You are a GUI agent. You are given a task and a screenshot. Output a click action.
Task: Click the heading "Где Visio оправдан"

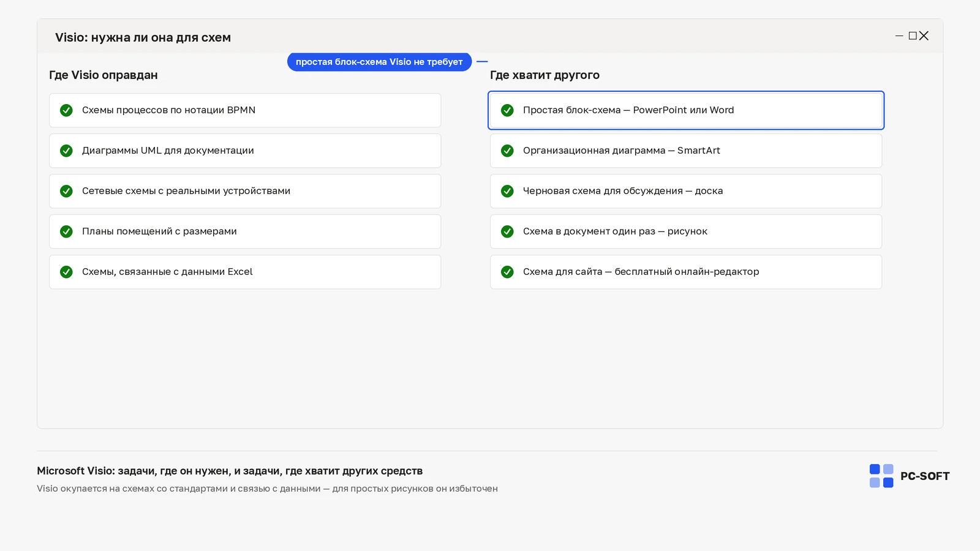[104, 75]
